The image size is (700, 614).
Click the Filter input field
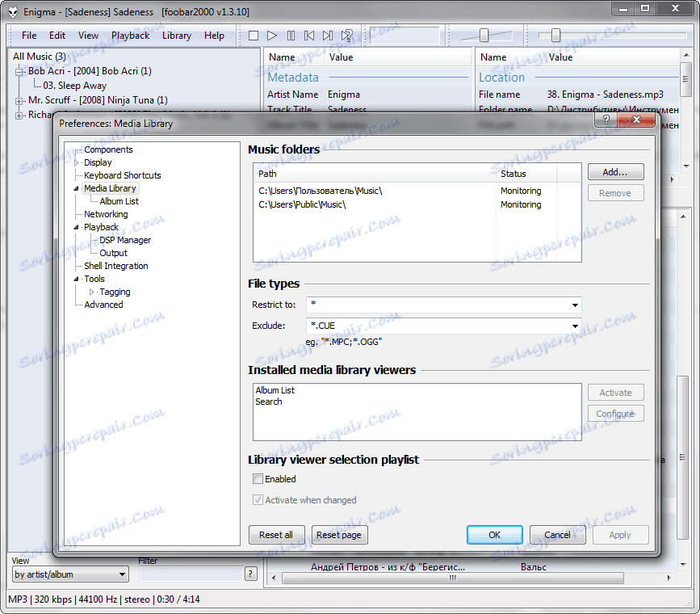(x=191, y=574)
